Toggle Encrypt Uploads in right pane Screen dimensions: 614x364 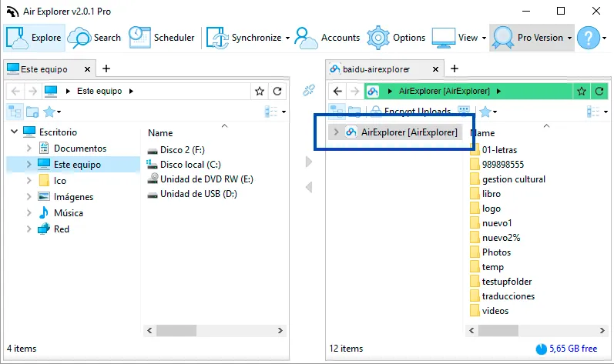411,112
